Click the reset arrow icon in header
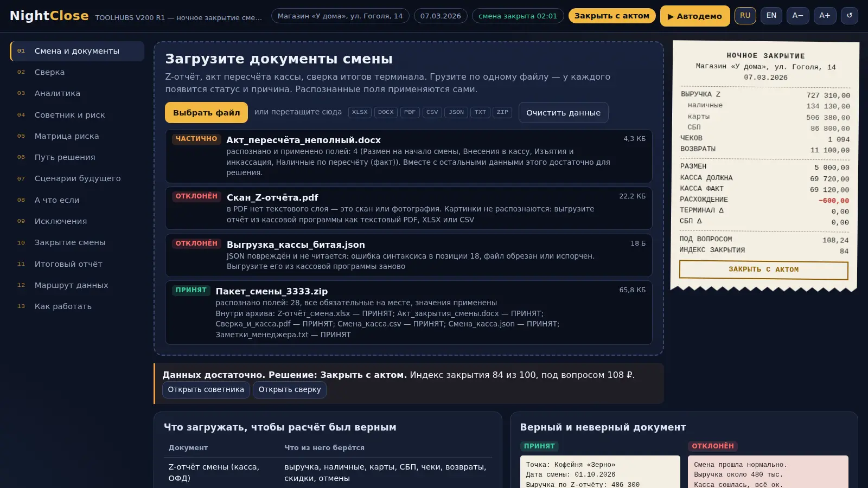 coord(850,16)
